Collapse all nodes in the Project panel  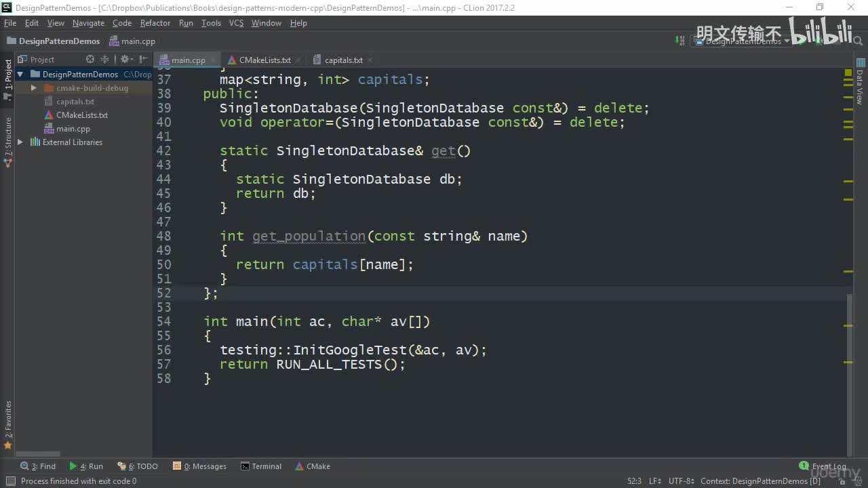click(105, 60)
